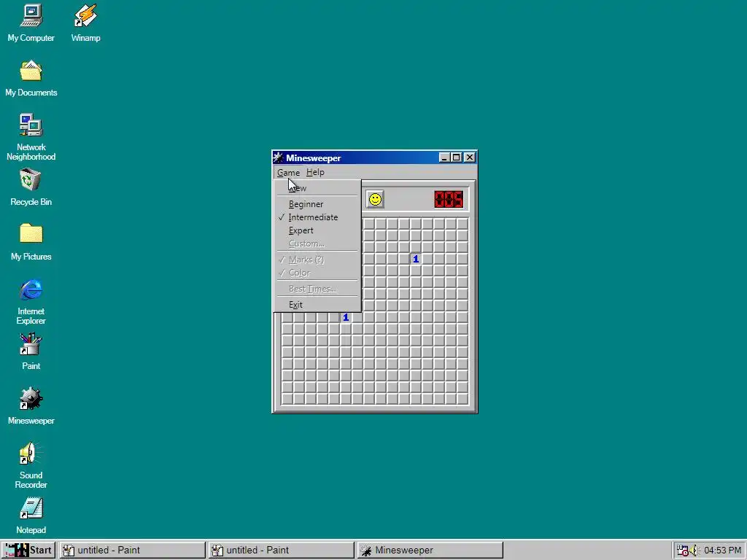Click the mine icon in Minesweeper title bar
747x560 pixels.
(279, 157)
